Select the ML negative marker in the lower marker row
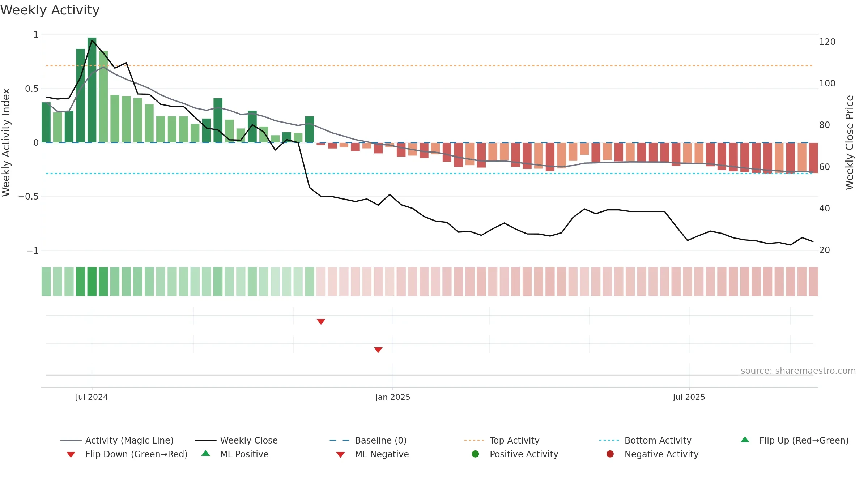 pyautogui.click(x=378, y=350)
